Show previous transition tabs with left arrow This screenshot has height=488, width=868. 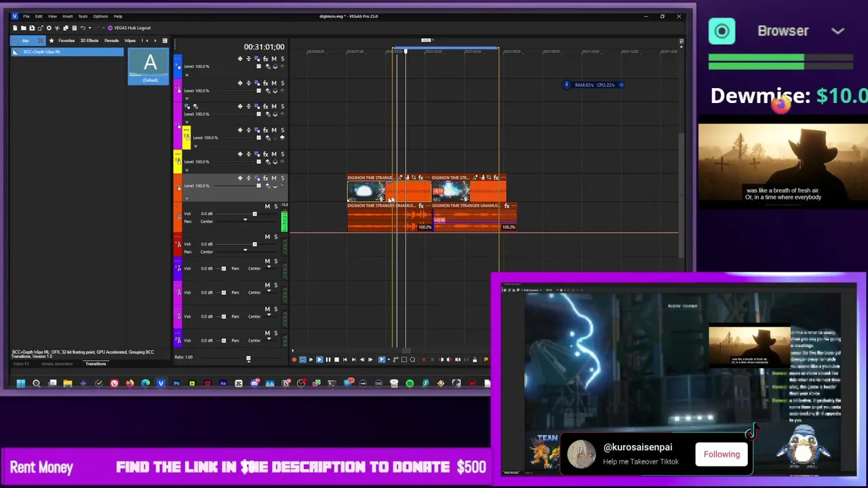coord(147,41)
